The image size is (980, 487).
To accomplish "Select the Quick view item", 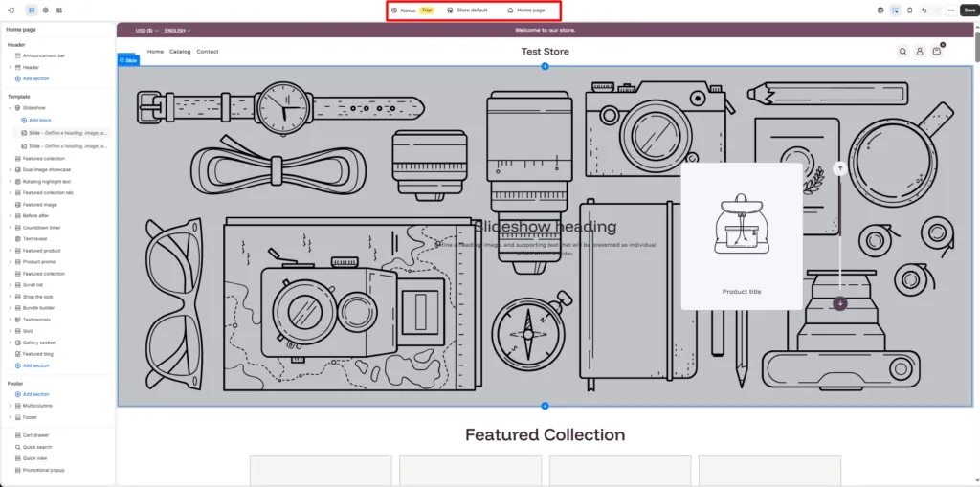I will click(x=33, y=458).
